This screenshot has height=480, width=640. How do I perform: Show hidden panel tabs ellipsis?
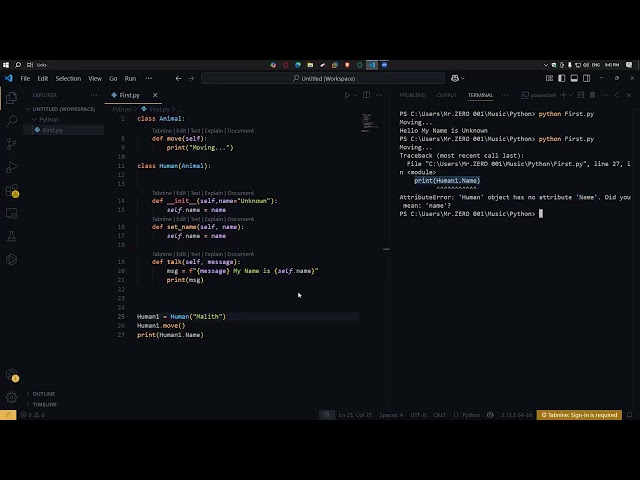pos(505,95)
